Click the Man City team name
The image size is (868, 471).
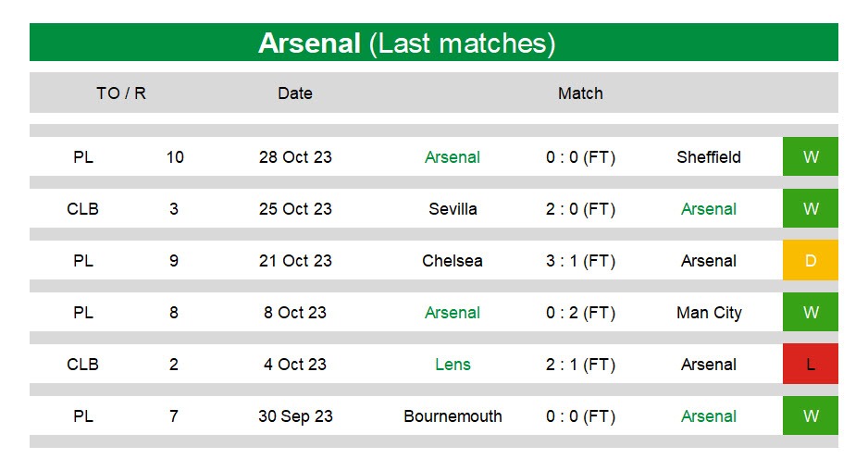[709, 313]
